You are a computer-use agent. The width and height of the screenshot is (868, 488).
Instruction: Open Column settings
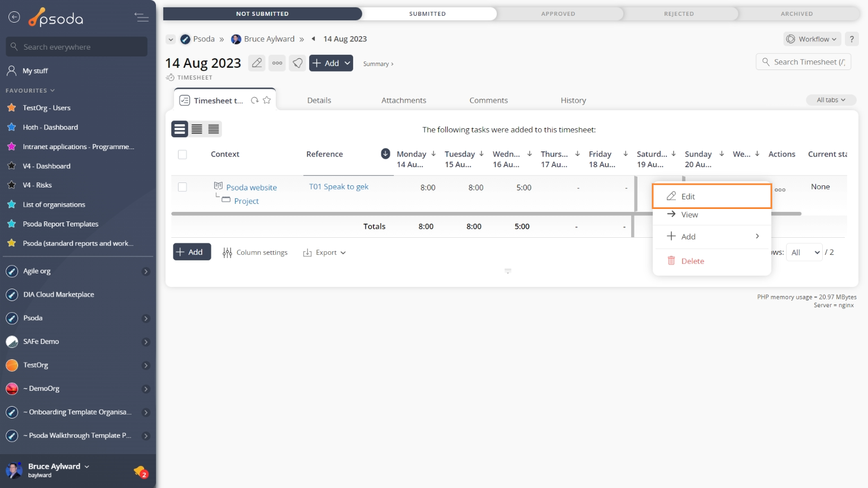click(x=255, y=252)
